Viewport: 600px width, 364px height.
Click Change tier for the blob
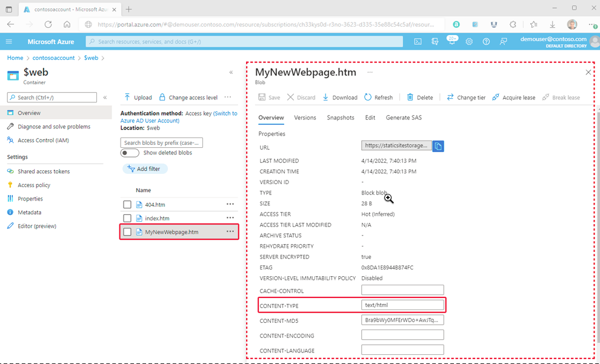[466, 98]
